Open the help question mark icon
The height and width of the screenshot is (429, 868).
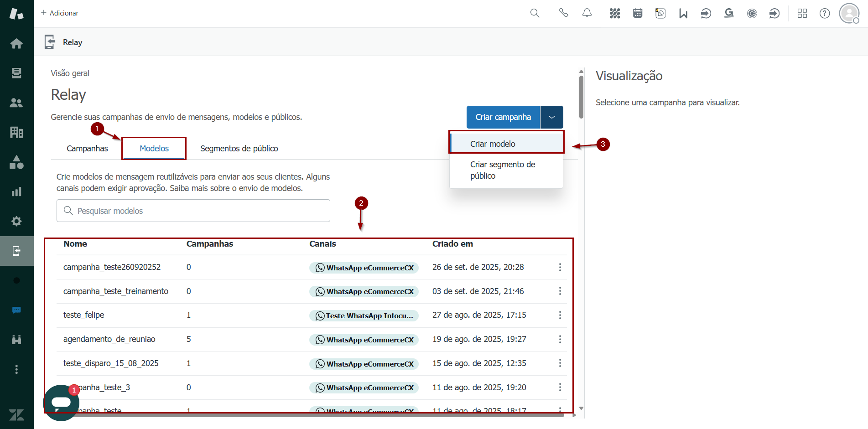coord(825,13)
